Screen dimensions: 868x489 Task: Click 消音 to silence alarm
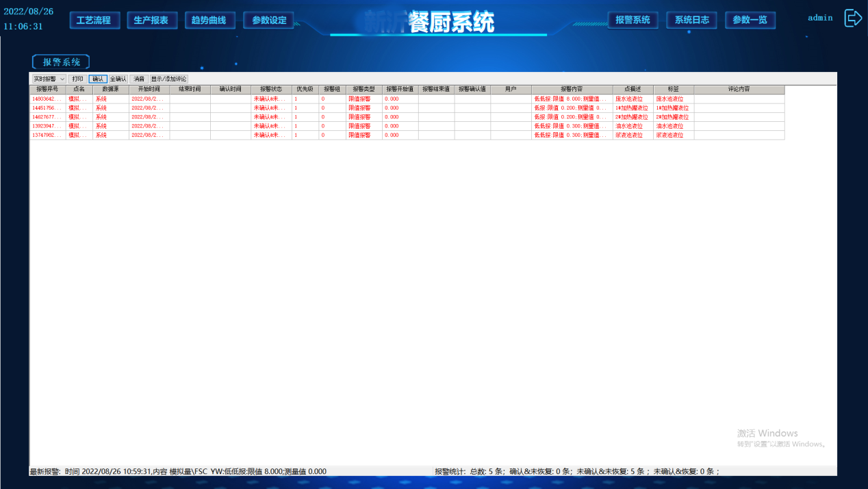coord(139,79)
